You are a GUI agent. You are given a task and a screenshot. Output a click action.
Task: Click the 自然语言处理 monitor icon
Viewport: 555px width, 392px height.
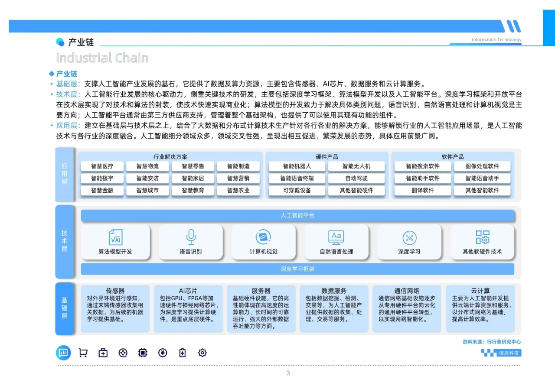pos(336,237)
